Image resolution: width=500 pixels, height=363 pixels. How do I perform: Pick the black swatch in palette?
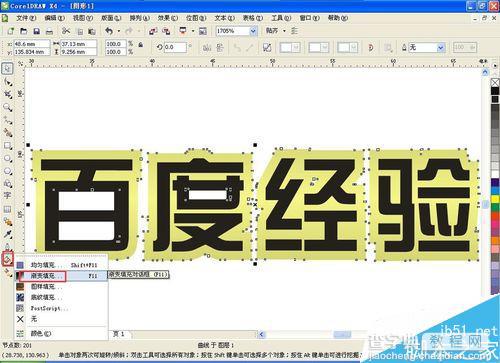(x=495, y=91)
